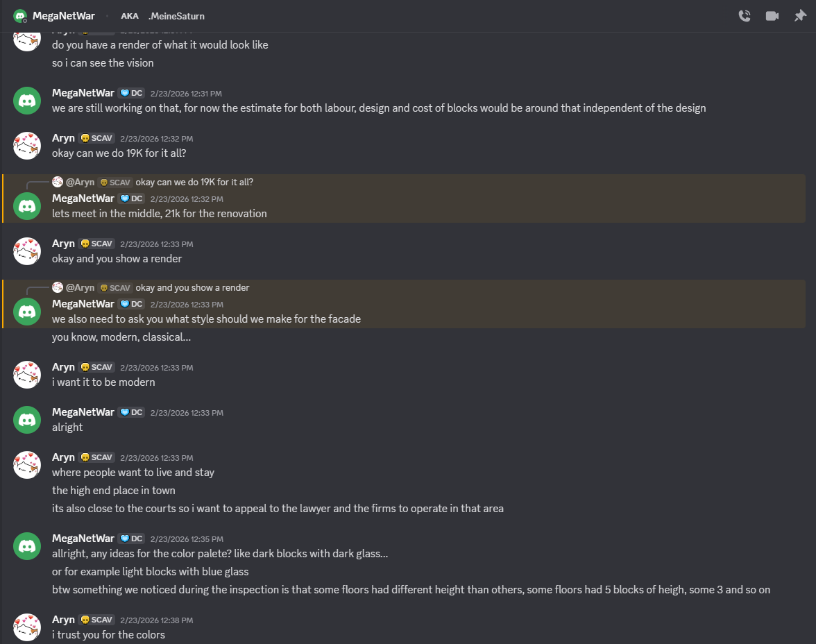Click the MegaNetWar name in the header
Image resolution: width=816 pixels, height=644 pixels.
pyautogui.click(x=64, y=16)
